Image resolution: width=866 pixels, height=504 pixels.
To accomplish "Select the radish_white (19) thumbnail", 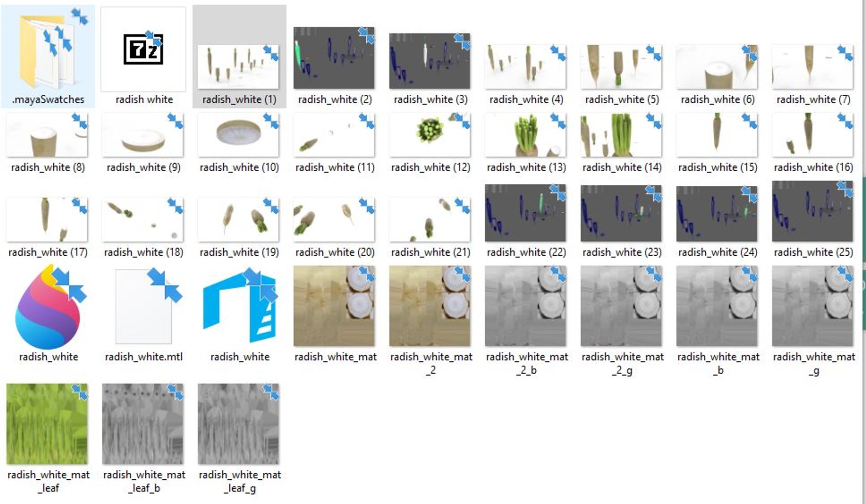I will (x=238, y=219).
